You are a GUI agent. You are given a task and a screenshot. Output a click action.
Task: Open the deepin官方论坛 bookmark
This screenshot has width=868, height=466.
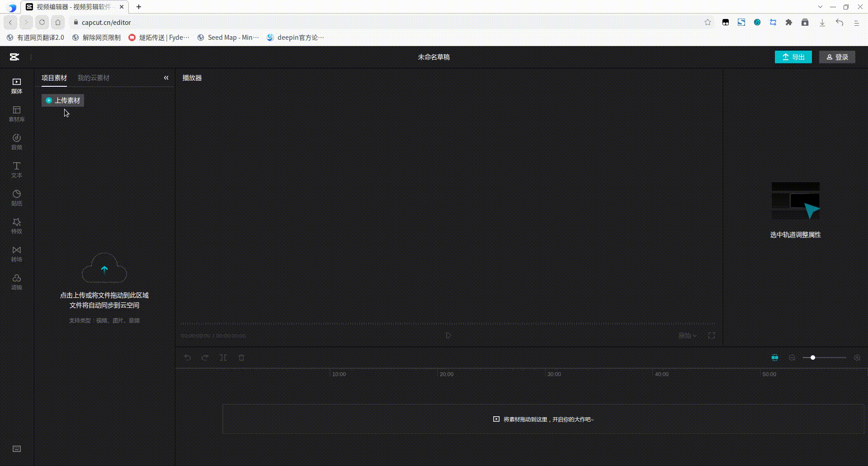tap(296, 38)
